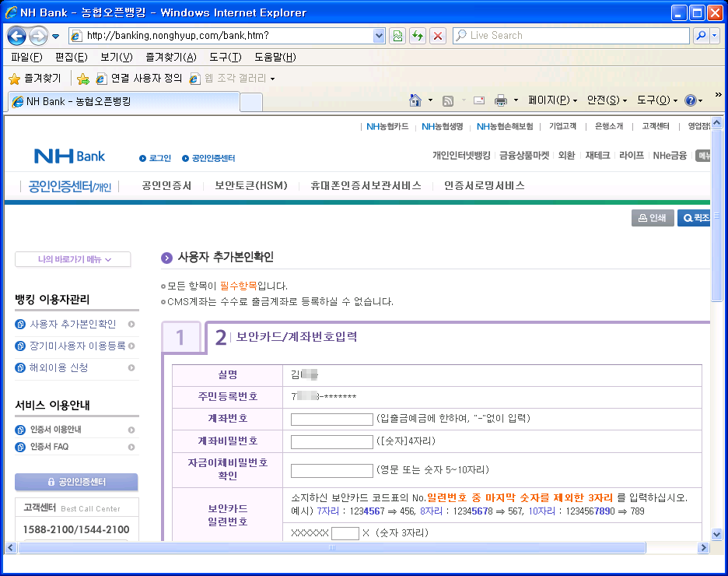Expand the Home button dropdown arrow
Screen dimensions: 728x576
pos(430,100)
